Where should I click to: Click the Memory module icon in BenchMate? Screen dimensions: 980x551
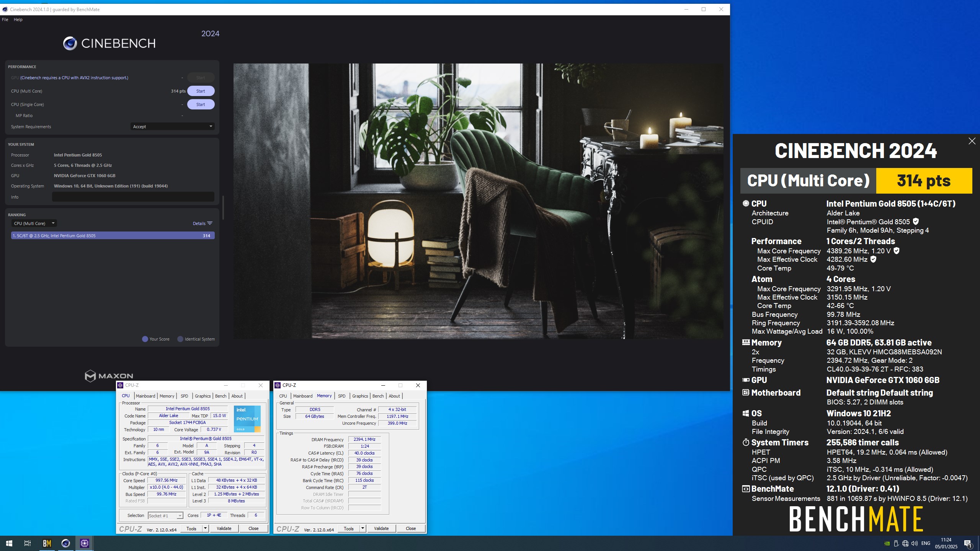coord(746,342)
